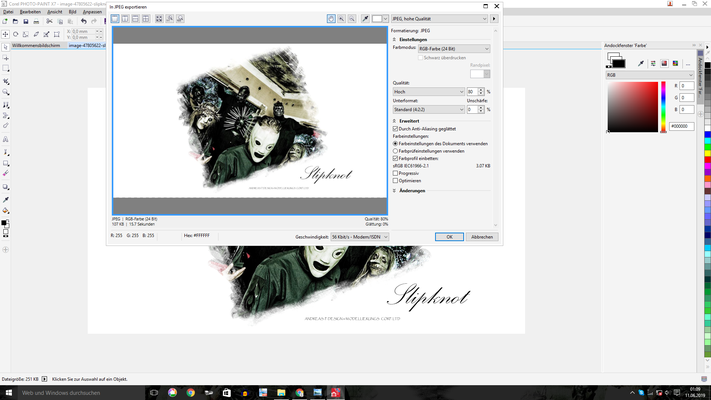
Task: Collapse the Einstellungen section
Action: [394, 39]
